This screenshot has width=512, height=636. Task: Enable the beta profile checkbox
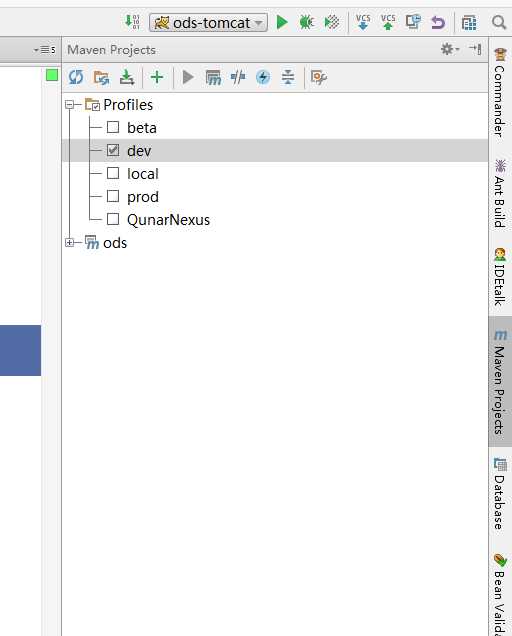tap(113, 127)
